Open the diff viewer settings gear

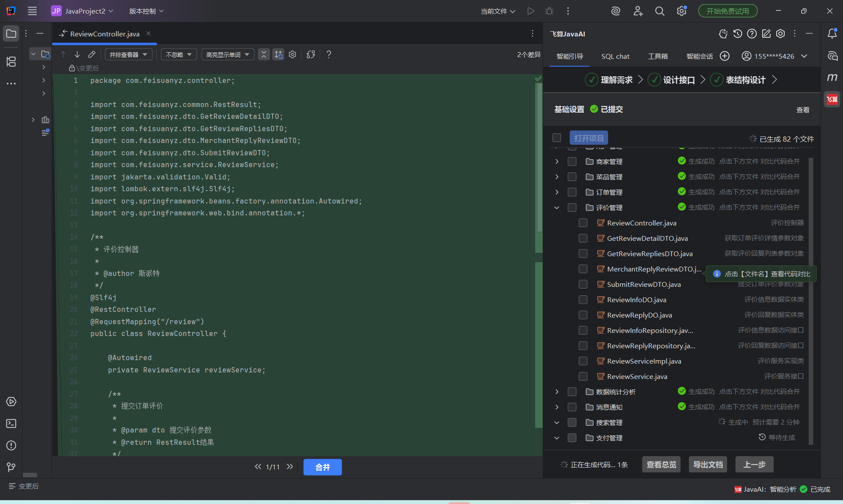[292, 54]
